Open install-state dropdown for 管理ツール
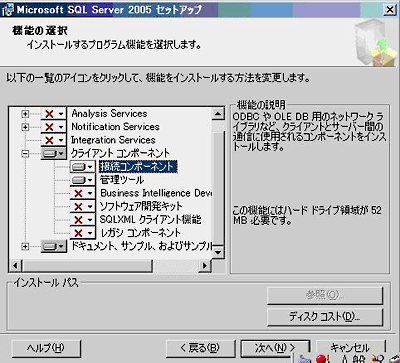 (83, 180)
